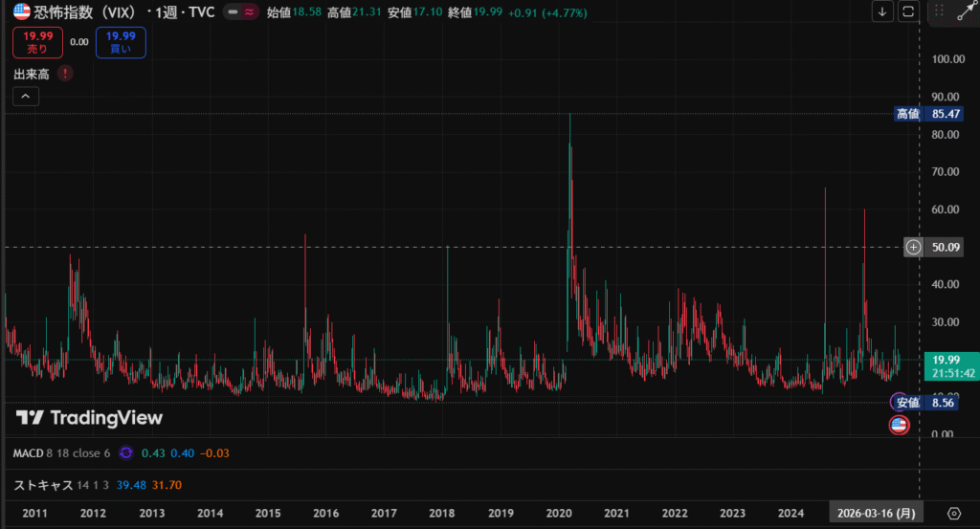Click the round US flag icon on price scale

[x=899, y=426]
